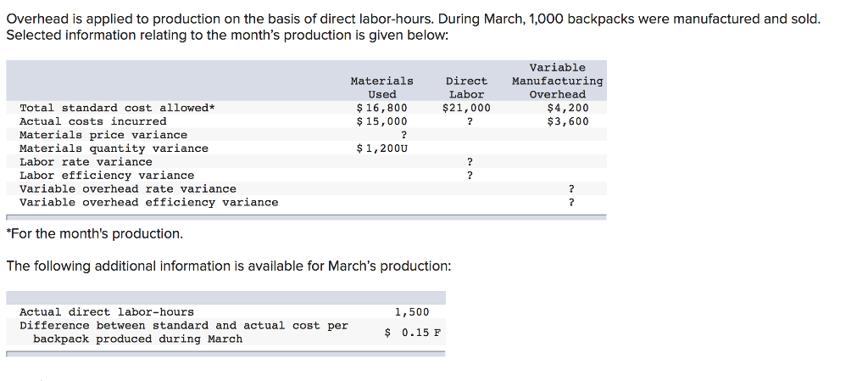Click the Actual direct labor-hours row label
The width and height of the screenshot is (868, 381).
click(107, 312)
